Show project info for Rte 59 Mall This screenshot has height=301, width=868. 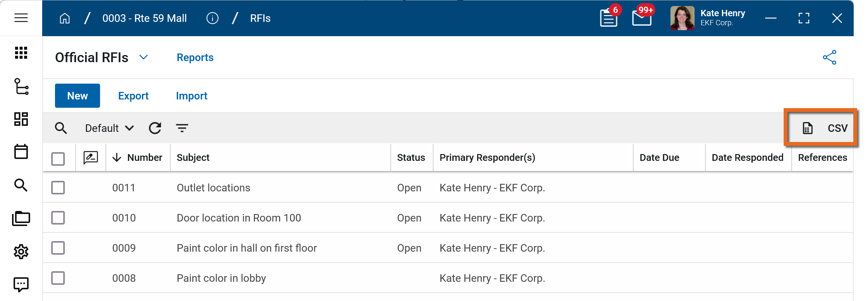[x=212, y=18]
